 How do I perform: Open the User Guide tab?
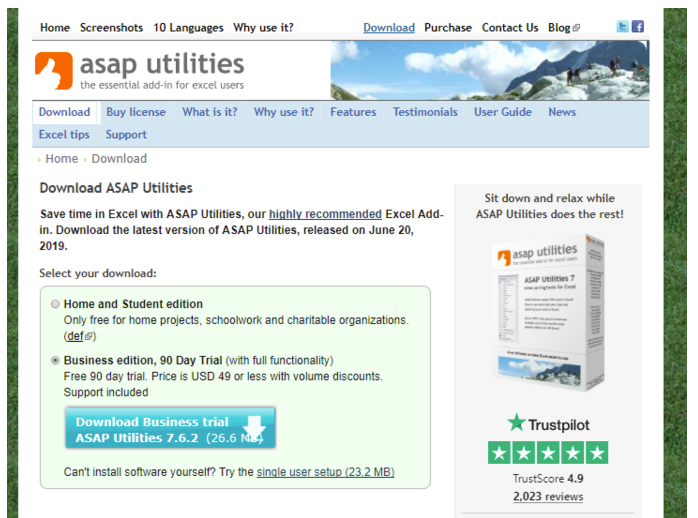(x=502, y=112)
